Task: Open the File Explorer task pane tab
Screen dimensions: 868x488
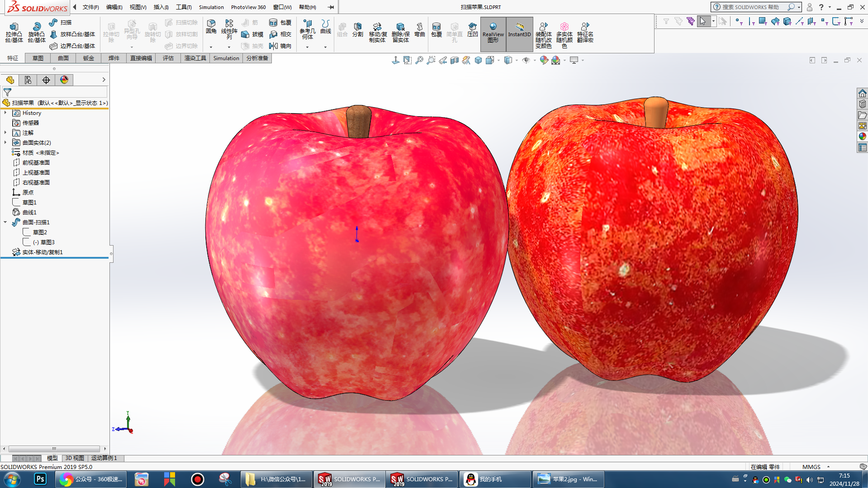Action: [x=863, y=115]
